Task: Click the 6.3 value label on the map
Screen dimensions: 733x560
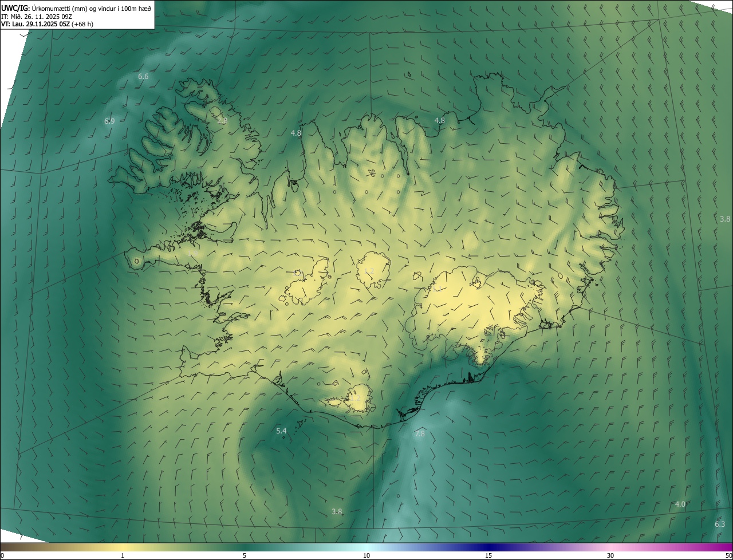Action: (x=720, y=524)
